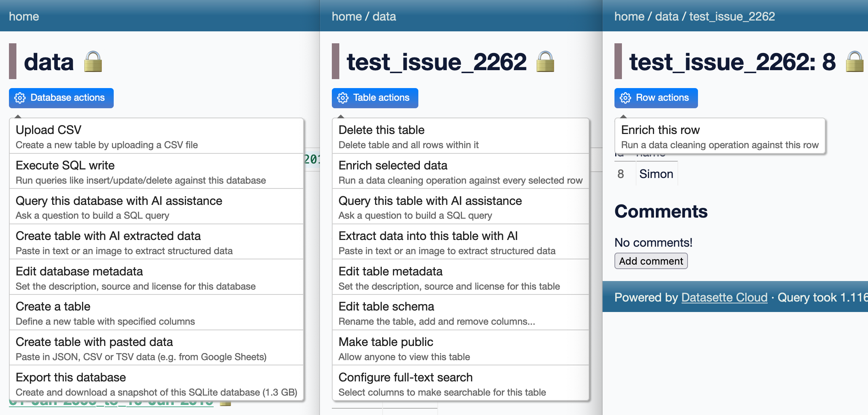Click the padlock beside test_issue_2262 table heading
The height and width of the screenshot is (415, 868).
point(545,62)
